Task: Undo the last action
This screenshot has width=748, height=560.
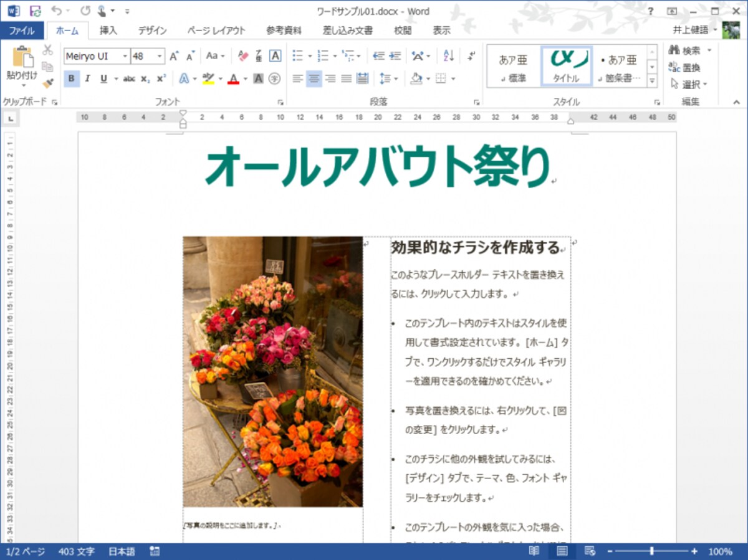Action: [57, 11]
